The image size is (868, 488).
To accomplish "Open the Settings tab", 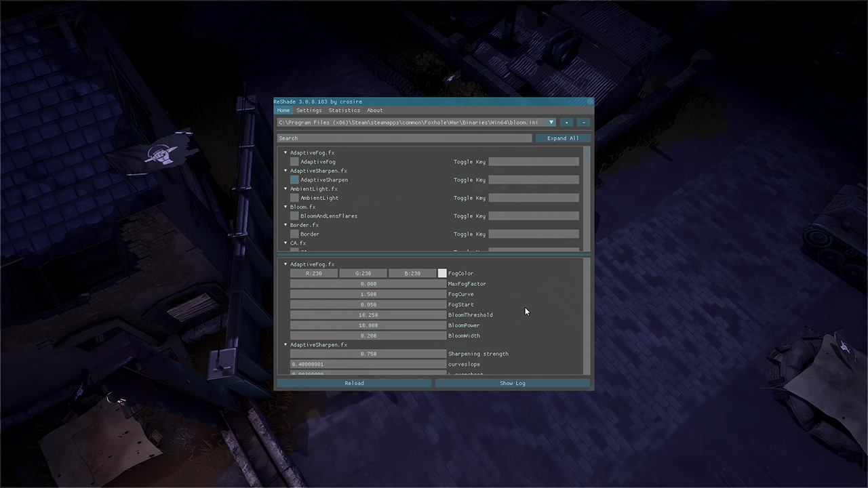I will (x=309, y=110).
